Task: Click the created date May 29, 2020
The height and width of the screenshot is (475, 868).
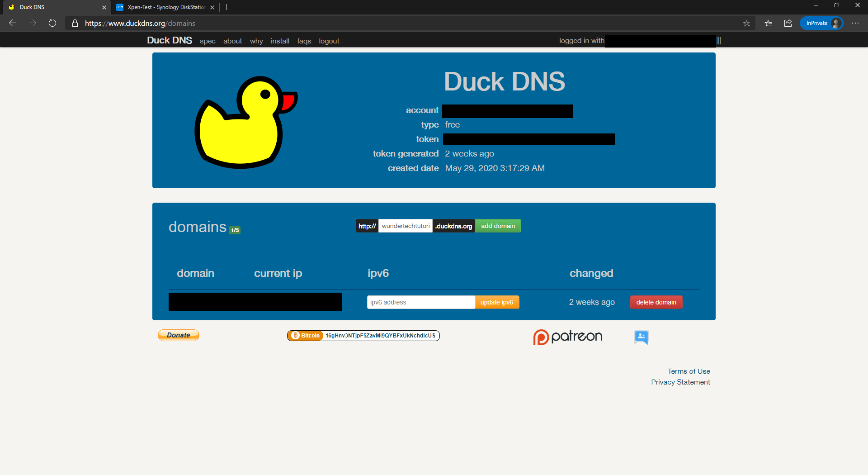Action: point(495,168)
